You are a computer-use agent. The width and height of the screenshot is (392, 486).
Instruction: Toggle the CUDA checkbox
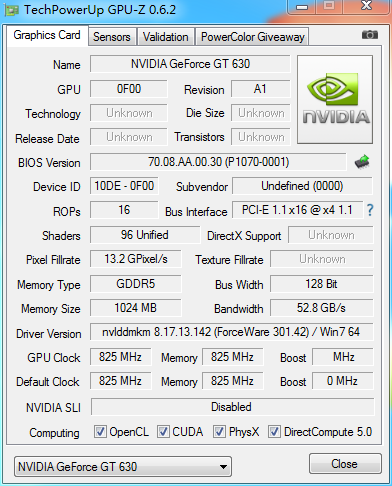[x=163, y=431]
